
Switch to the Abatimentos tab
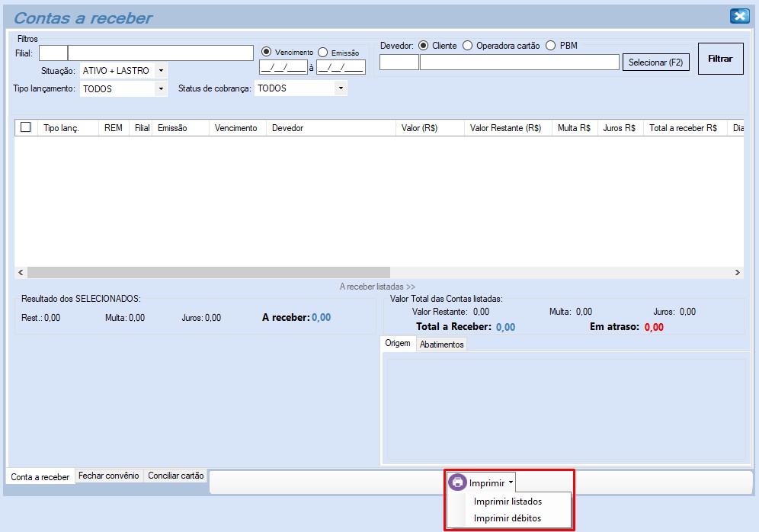(441, 345)
